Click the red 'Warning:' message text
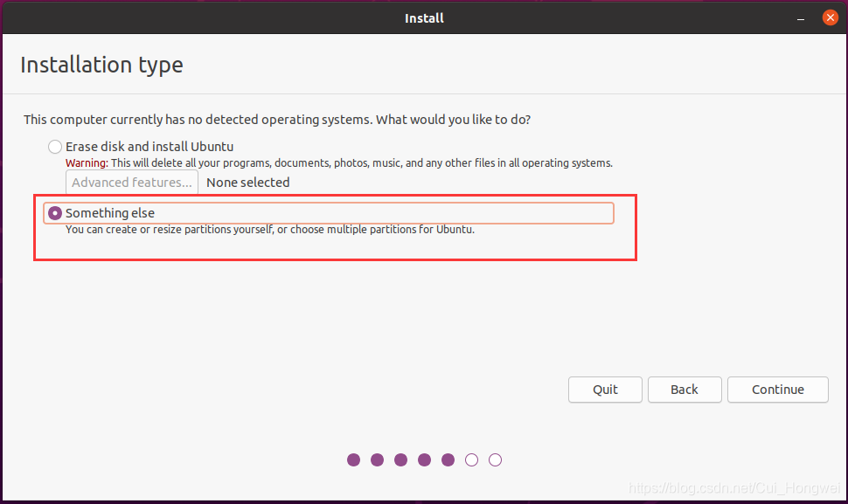The width and height of the screenshot is (848, 504). click(87, 163)
